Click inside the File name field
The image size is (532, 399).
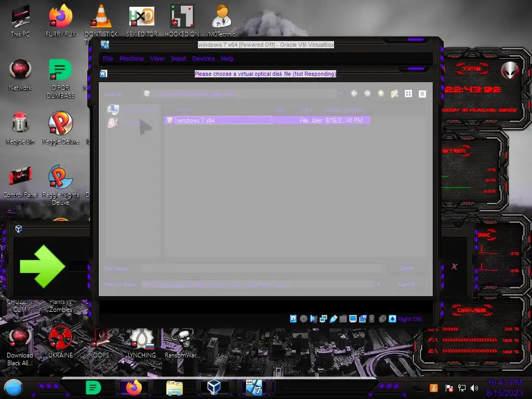(x=262, y=269)
